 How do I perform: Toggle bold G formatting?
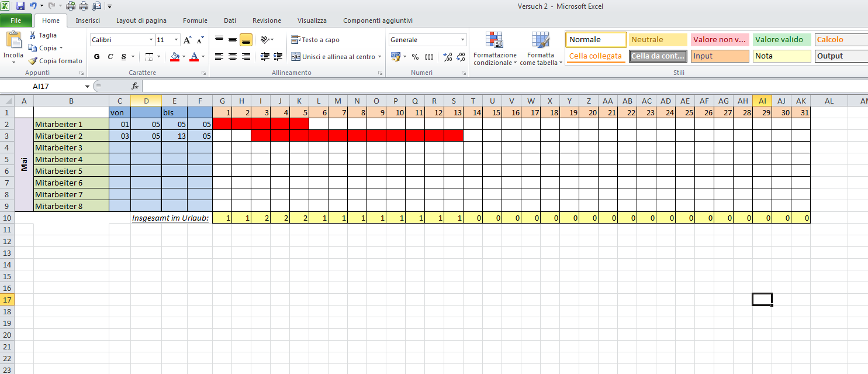[97, 57]
